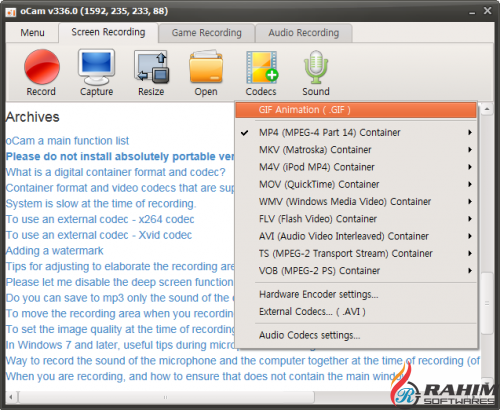Expand the MP4 container submenu arrow
Screen dimensions: 500x410
(x=470, y=132)
